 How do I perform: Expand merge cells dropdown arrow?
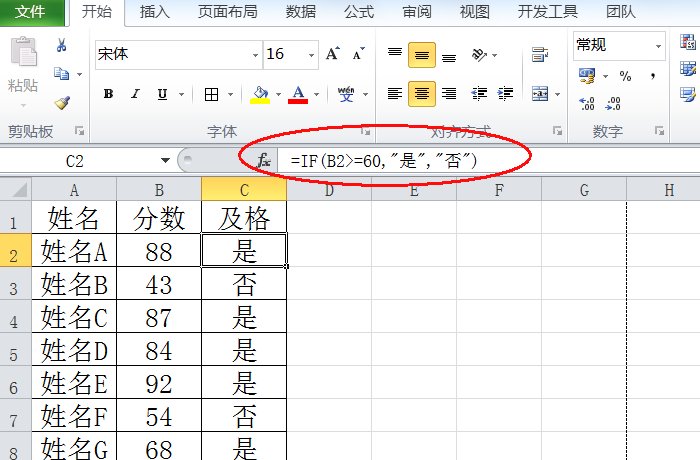pos(557,94)
